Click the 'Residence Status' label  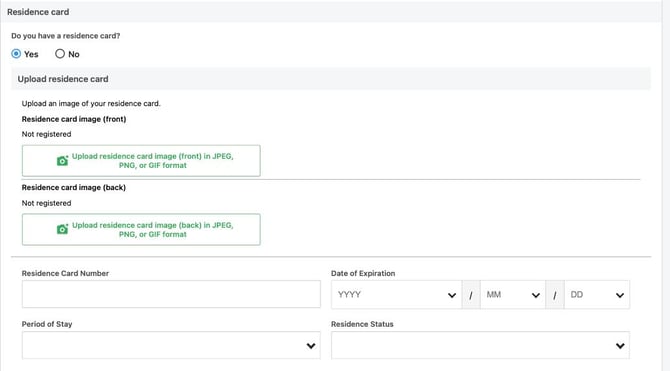point(362,324)
